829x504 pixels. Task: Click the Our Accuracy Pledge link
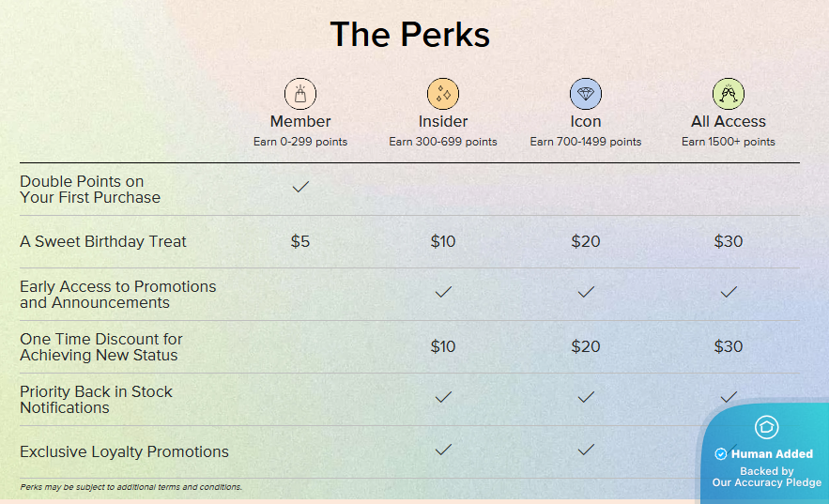(766, 482)
